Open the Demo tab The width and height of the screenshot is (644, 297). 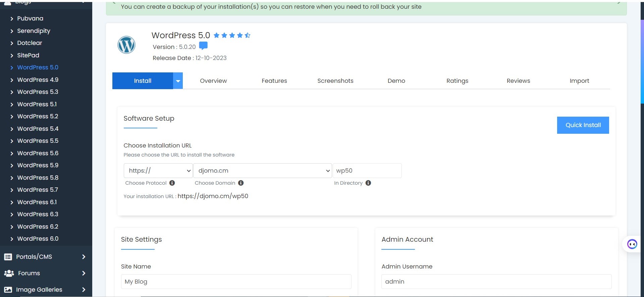[396, 81]
